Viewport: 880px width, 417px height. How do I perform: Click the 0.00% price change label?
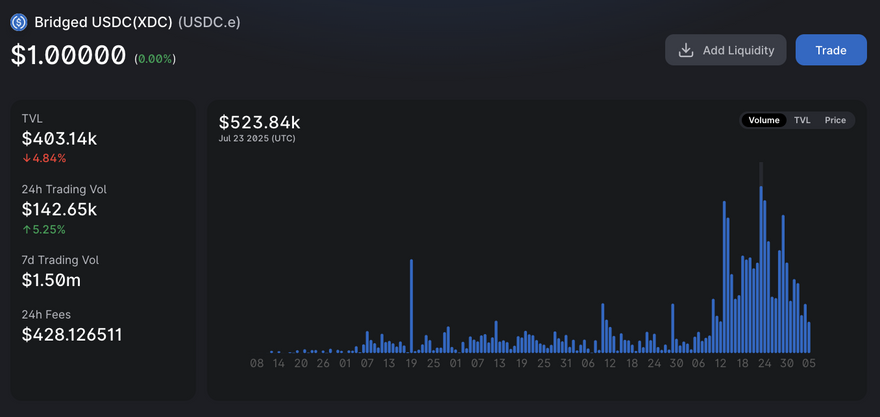(x=155, y=59)
